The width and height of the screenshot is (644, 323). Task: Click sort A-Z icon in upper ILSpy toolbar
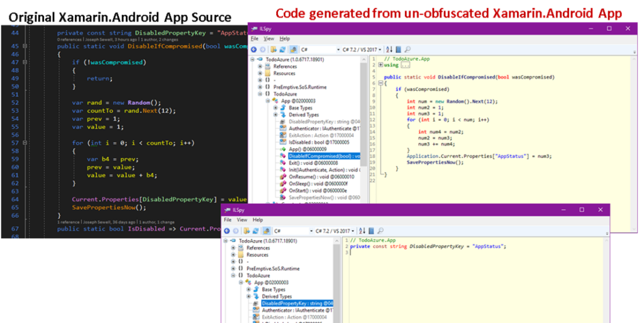[389, 50]
